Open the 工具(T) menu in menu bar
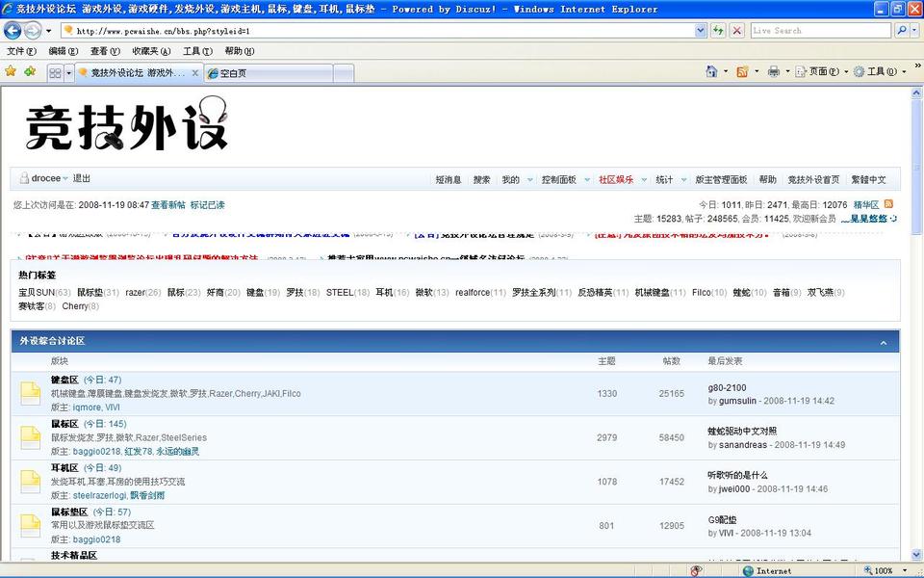The height and width of the screenshot is (578, 924). click(197, 51)
